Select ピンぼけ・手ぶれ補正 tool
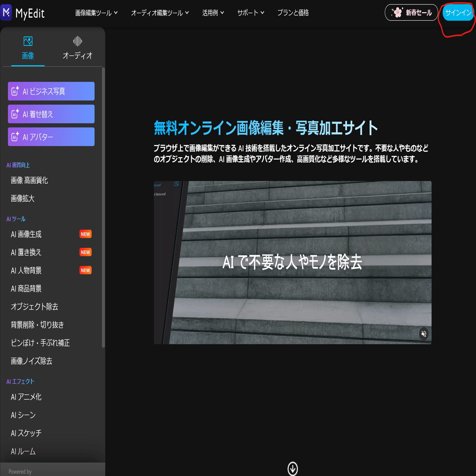 point(40,343)
